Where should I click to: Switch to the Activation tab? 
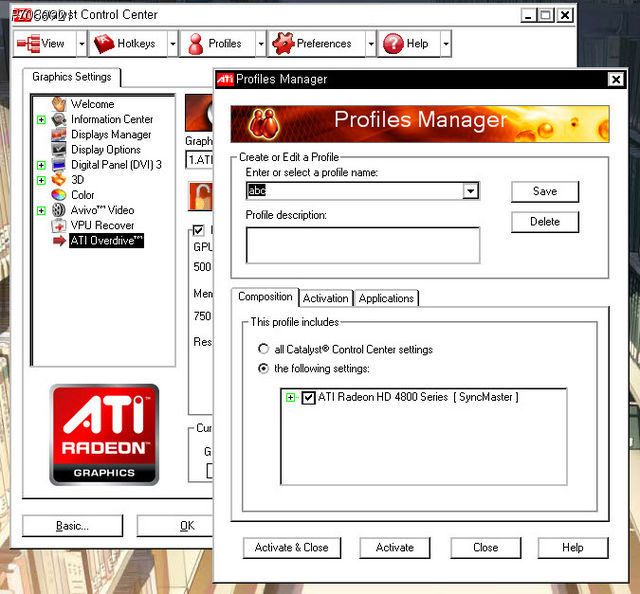326,298
